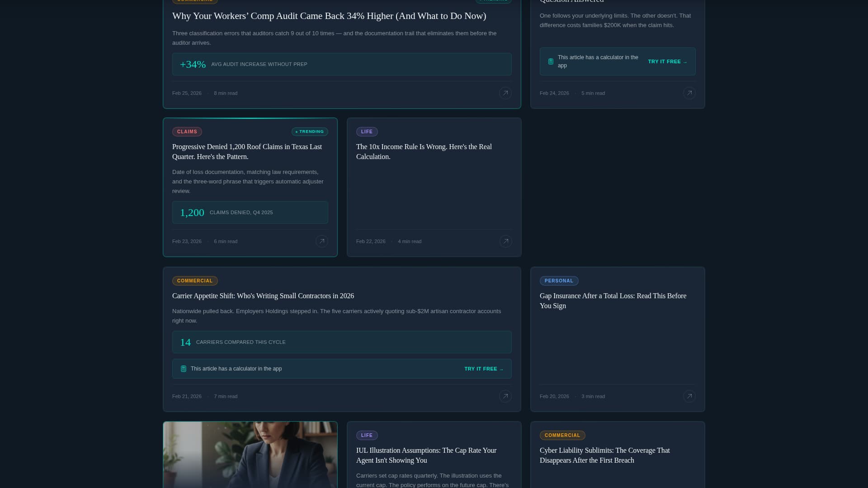Click '4 min read' text
The image size is (868, 488).
tap(410, 241)
